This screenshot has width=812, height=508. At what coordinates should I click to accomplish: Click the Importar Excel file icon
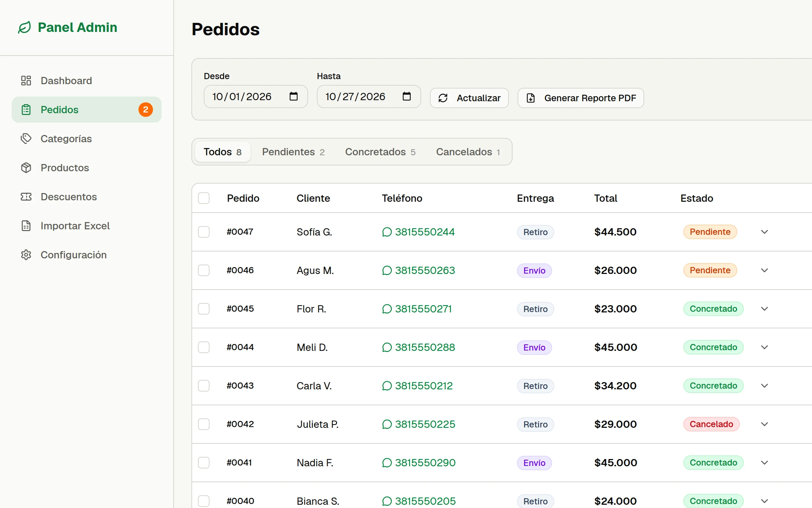coord(26,226)
